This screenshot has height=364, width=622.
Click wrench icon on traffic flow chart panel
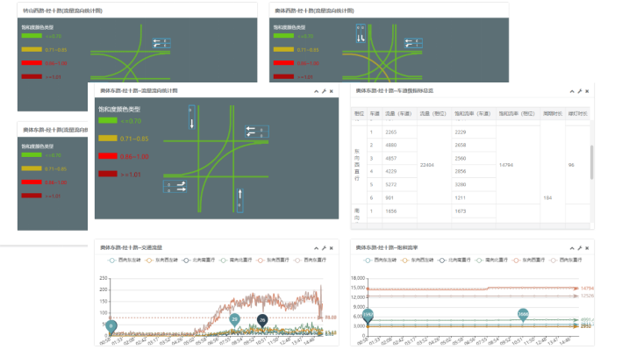pos(324,248)
